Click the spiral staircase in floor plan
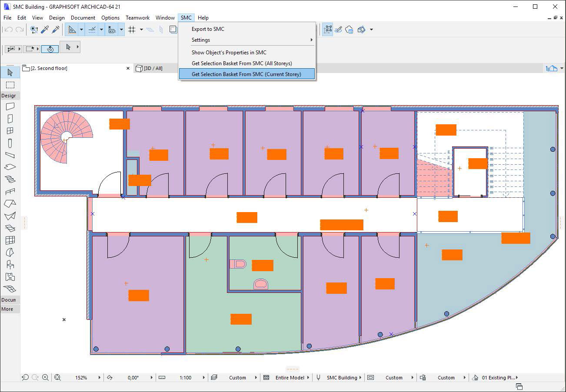This screenshot has height=392, width=566. (x=67, y=136)
